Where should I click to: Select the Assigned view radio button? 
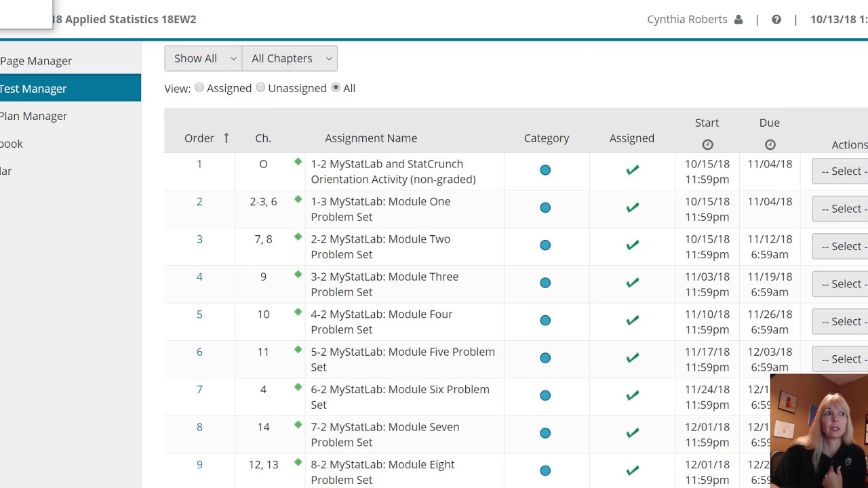coord(199,87)
